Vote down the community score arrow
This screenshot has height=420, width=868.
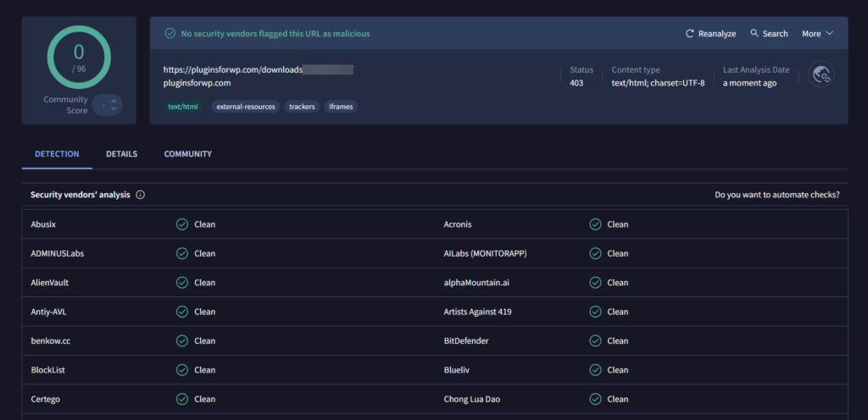(x=114, y=109)
